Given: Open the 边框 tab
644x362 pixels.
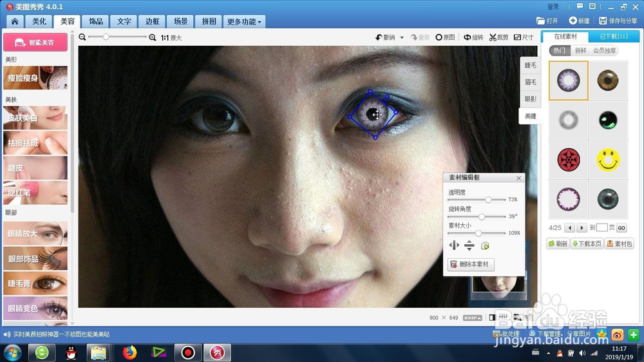Looking at the screenshot, I should (x=152, y=21).
